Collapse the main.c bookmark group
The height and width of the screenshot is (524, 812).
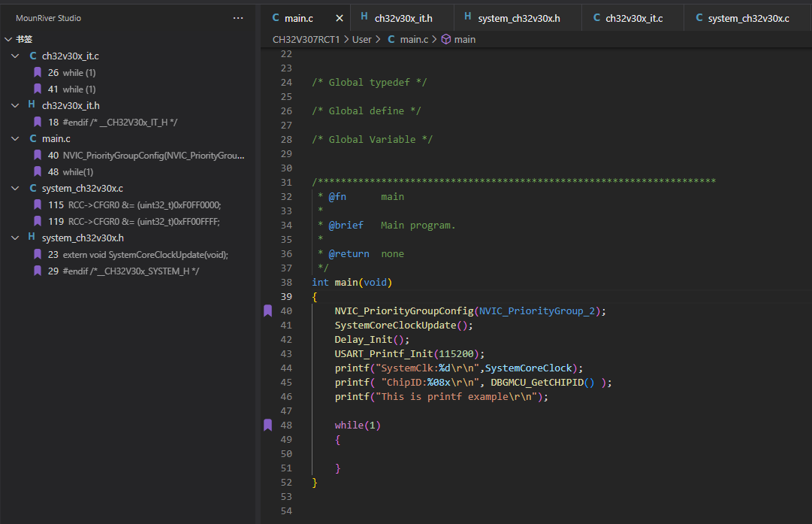pos(16,139)
